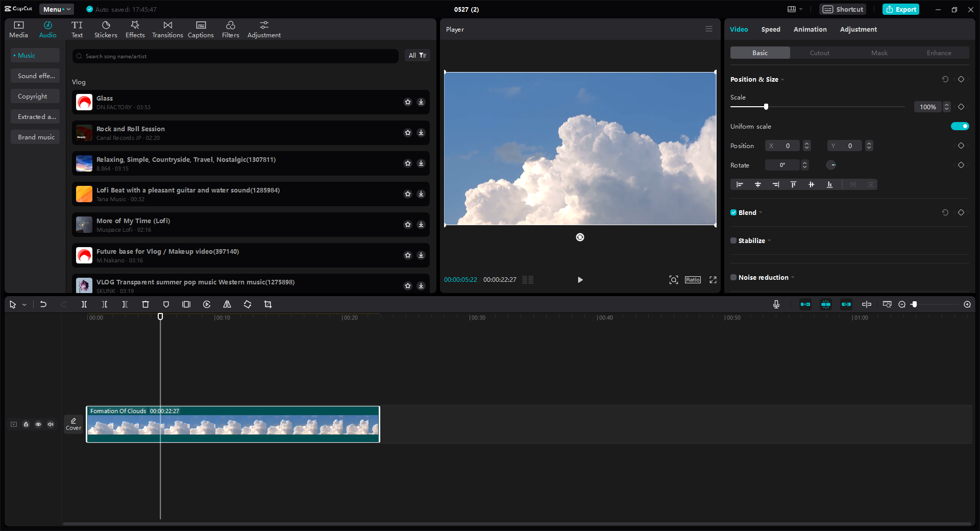Viewport: 980px width, 531px height.
Task: Switch to the Animation tab
Action: click(x=810, y=29)
